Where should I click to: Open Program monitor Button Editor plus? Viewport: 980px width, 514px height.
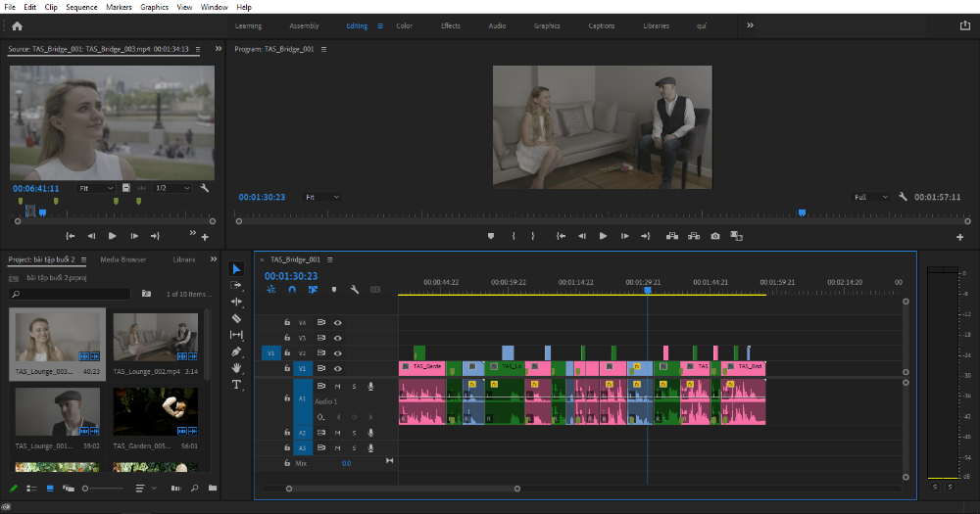tap(960, 237)
